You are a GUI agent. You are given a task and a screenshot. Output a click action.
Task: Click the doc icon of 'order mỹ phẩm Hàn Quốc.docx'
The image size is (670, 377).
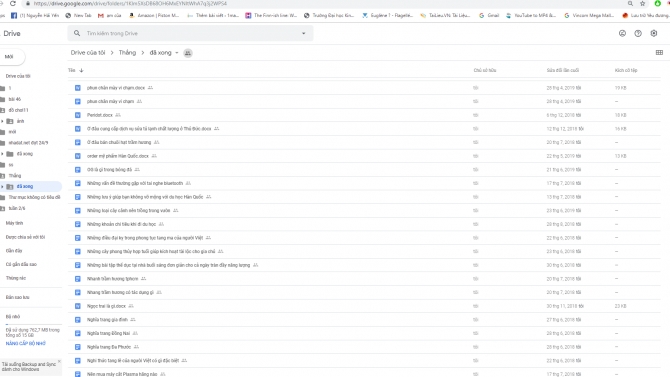(77, 156)
